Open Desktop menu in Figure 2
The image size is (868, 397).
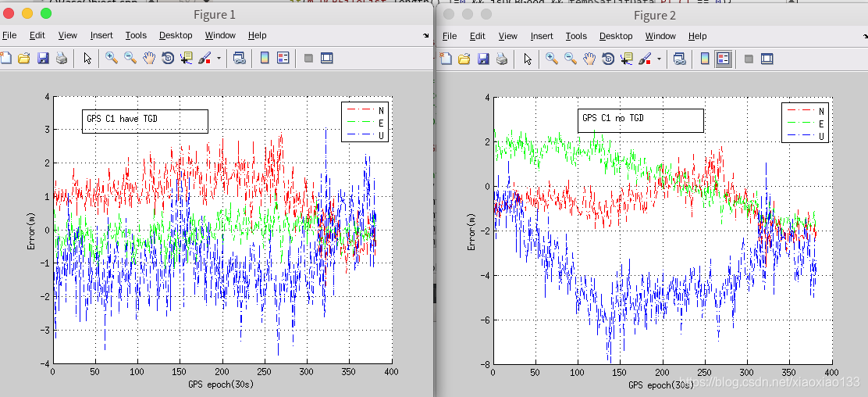click(x=616, y=35)
